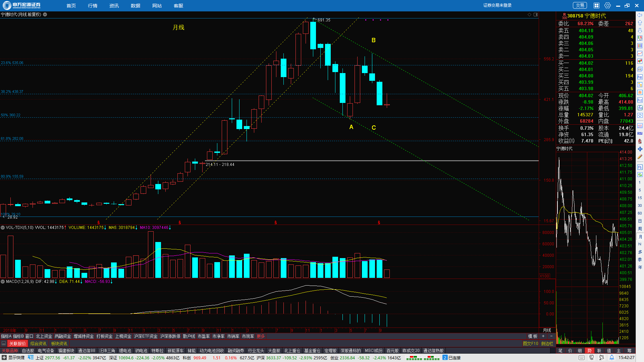Open the 首页 menu
The height and width of the screenshot is (362, 644).
point(71,6)
